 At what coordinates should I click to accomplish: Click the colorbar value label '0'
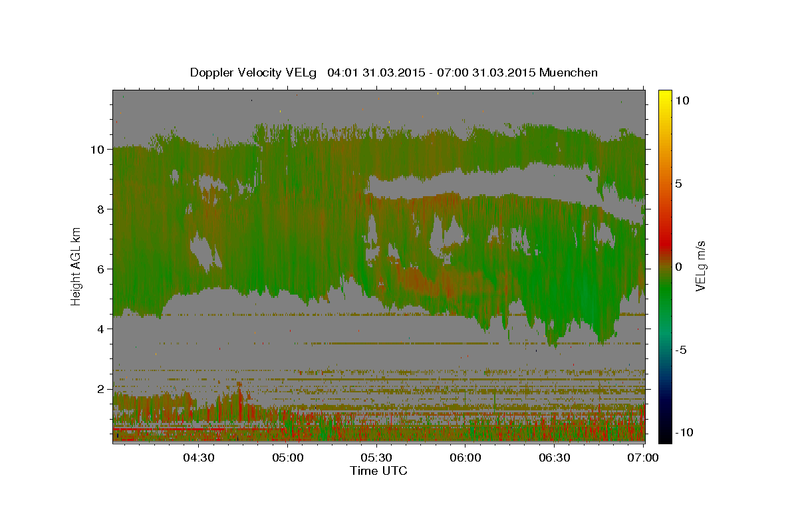tap(678, 267)
